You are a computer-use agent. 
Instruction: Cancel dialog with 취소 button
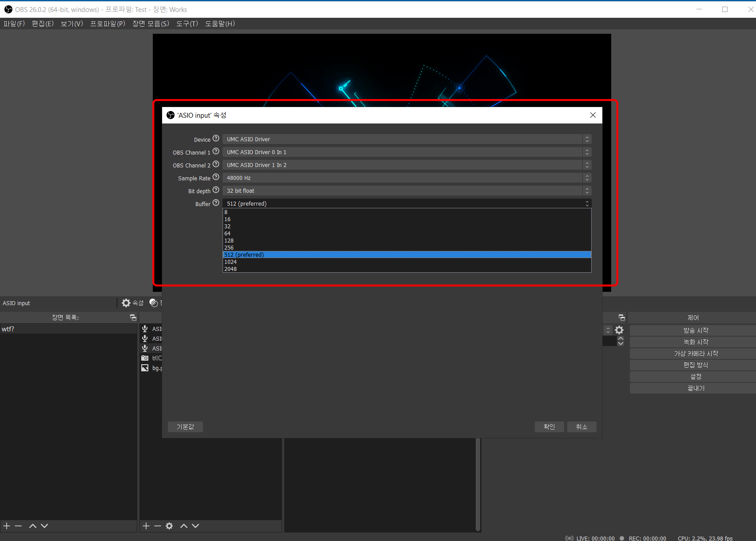(582, 427)
